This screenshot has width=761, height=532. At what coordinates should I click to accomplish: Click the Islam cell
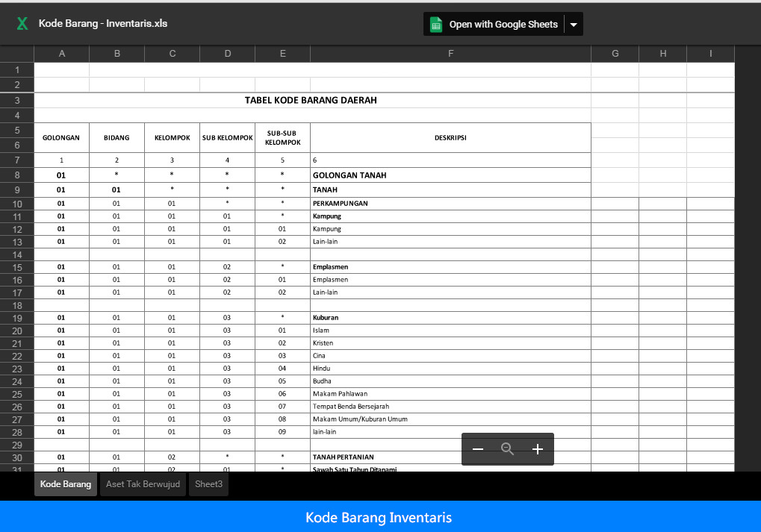(450, 331)
